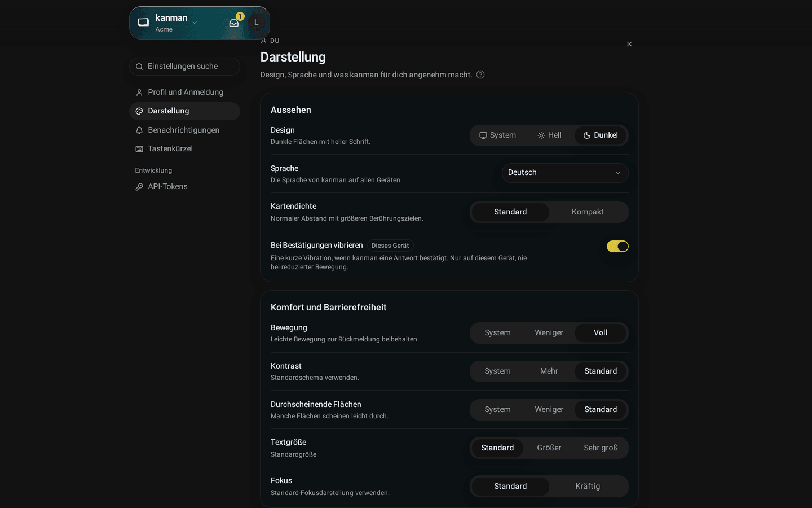Set Textgröße to Sehr groß

[601, 448]
